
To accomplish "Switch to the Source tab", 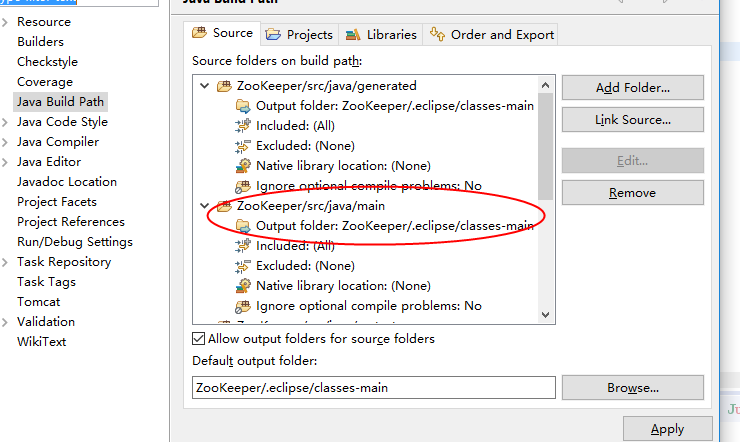I will coord(222,33).
